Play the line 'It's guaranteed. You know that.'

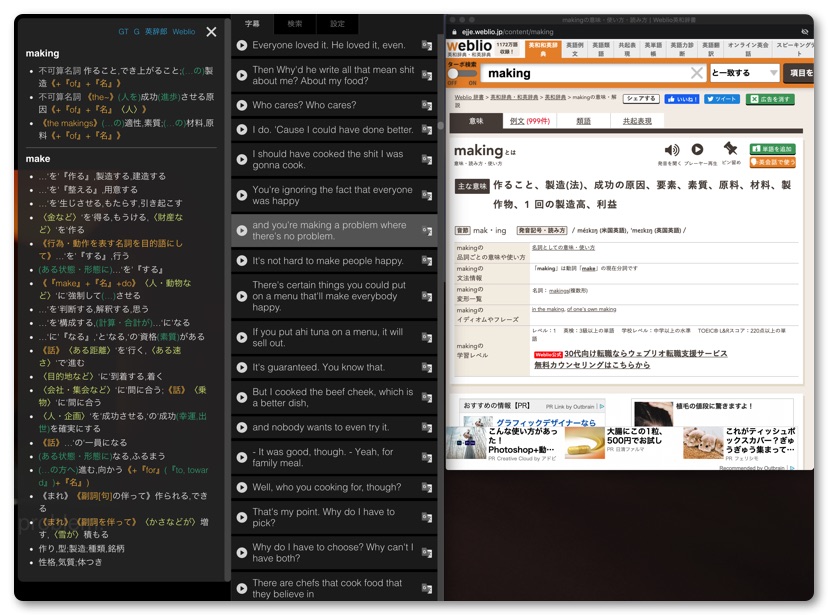point(242,367)
